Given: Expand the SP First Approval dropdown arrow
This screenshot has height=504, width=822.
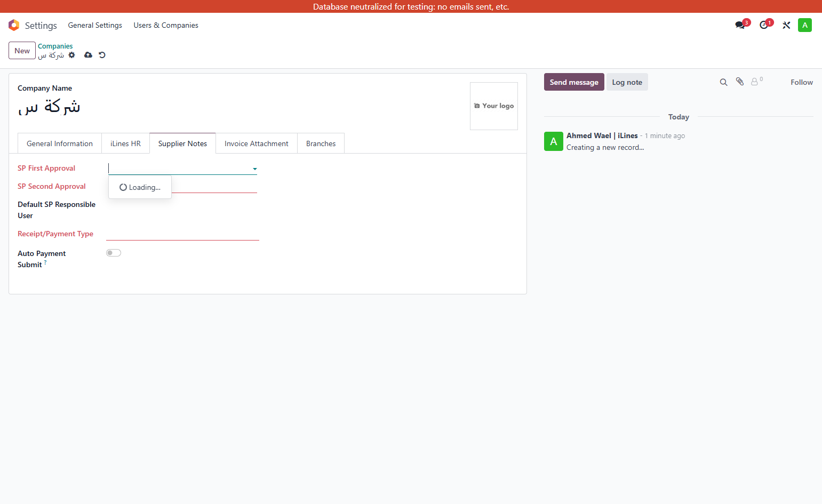Looking at the screenshot, I should (254, 169).
